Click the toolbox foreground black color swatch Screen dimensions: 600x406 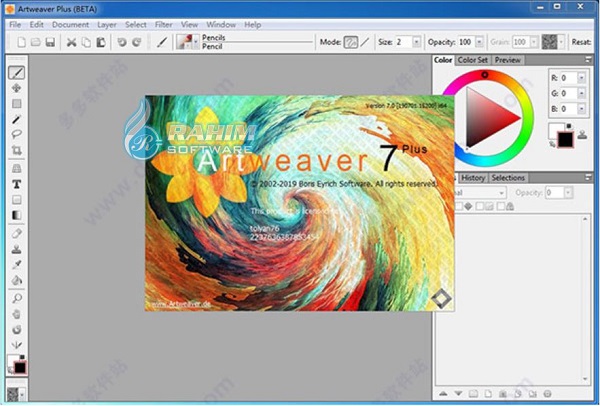point(20,368)
